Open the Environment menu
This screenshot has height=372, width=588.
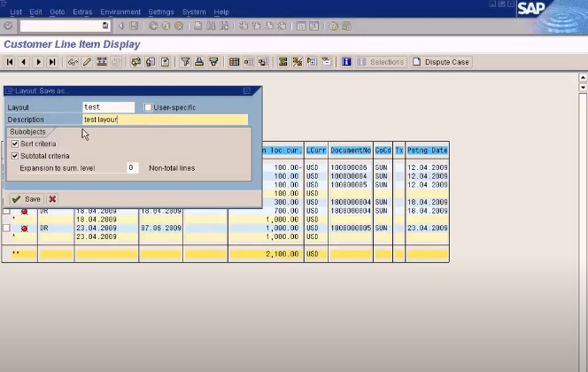[120, 12]
